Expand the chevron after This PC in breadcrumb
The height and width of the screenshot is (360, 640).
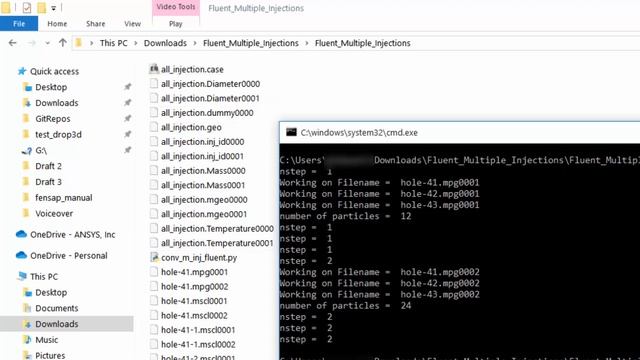point(136,43)
